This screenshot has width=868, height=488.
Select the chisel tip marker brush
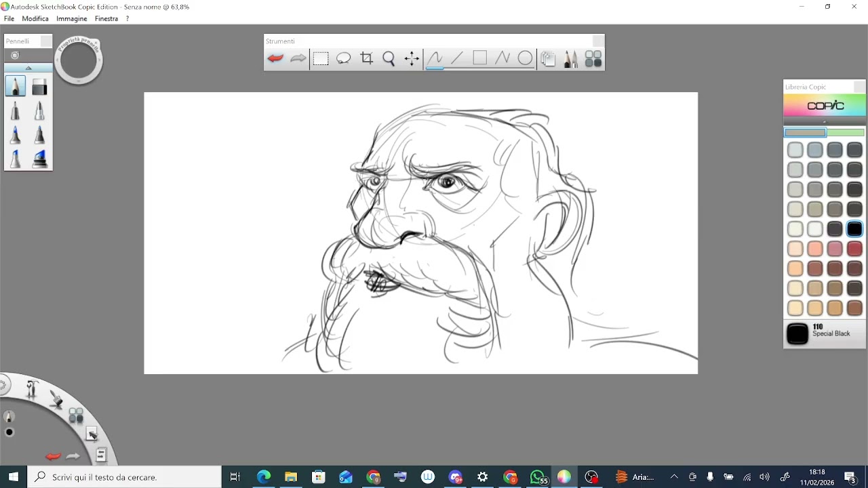click(16, 159)
